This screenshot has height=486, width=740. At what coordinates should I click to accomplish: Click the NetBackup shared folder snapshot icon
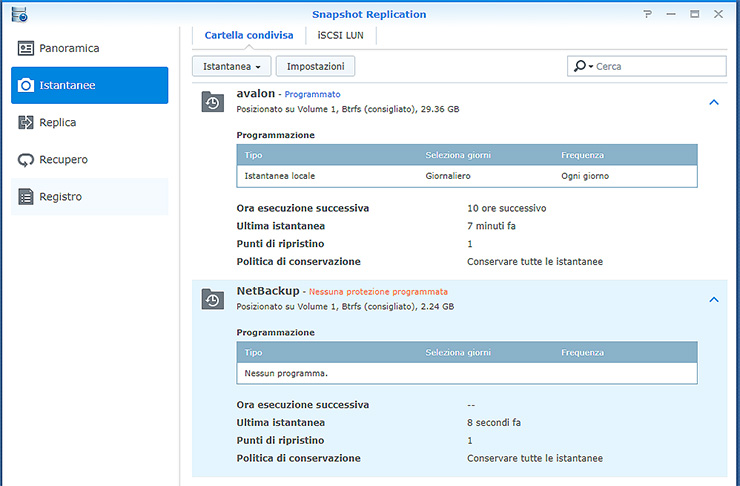pos(212,299)
